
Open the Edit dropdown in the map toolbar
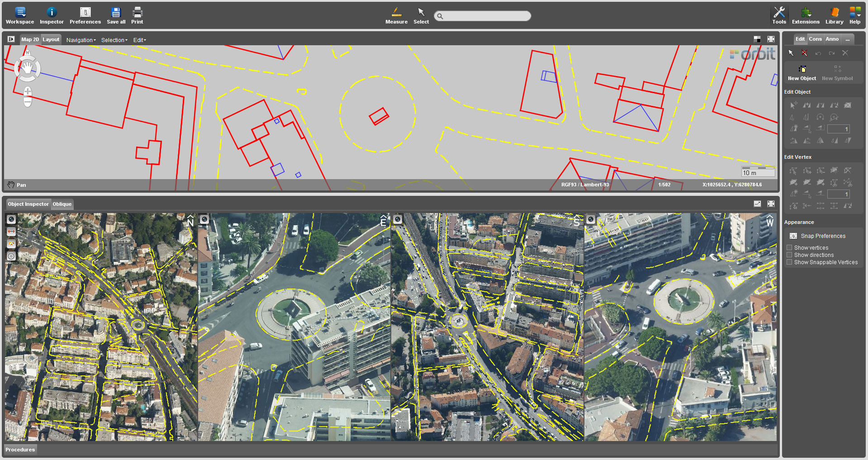[139, 40]
